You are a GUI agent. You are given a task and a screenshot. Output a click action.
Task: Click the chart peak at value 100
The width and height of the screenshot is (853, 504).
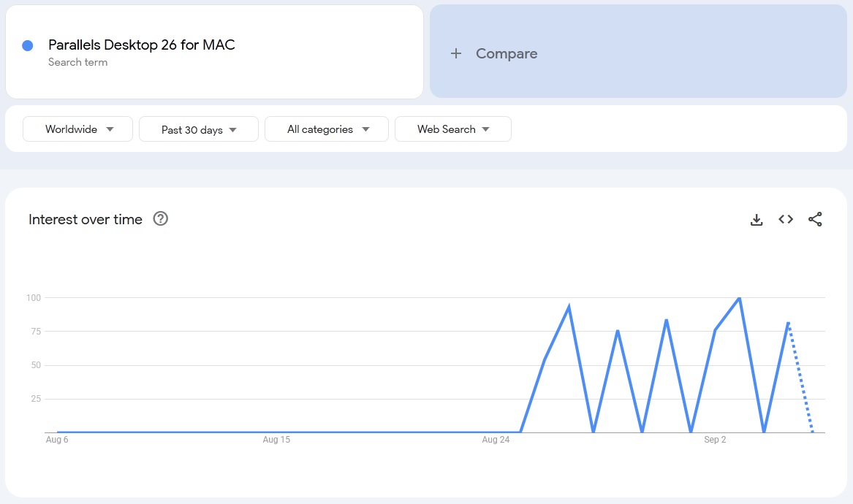click(x=739, y=298)
